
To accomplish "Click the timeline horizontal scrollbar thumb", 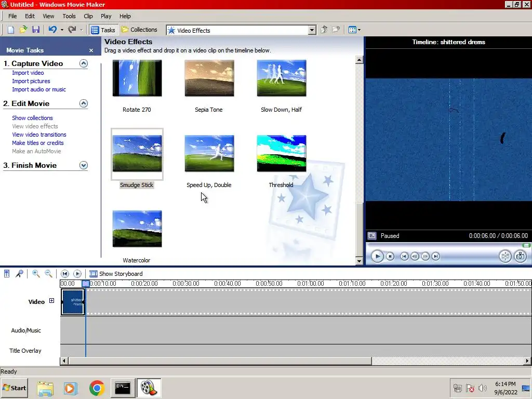I will (220, 361).
